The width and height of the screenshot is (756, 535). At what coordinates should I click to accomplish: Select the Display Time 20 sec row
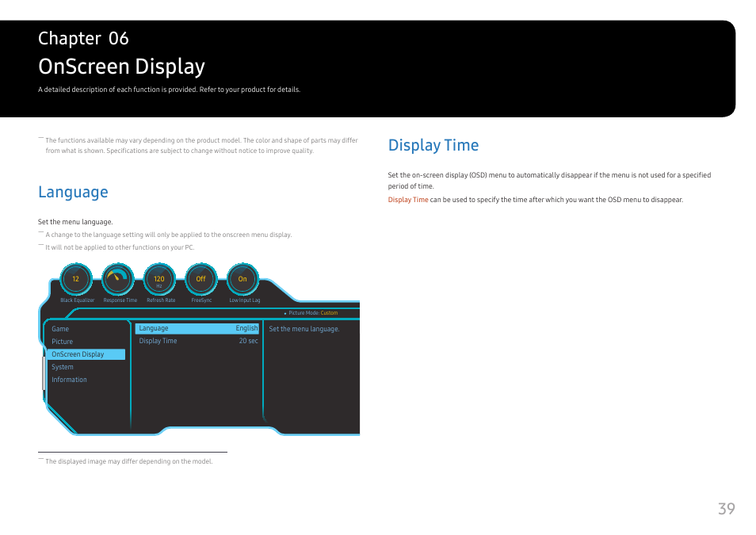pos(198,341)
